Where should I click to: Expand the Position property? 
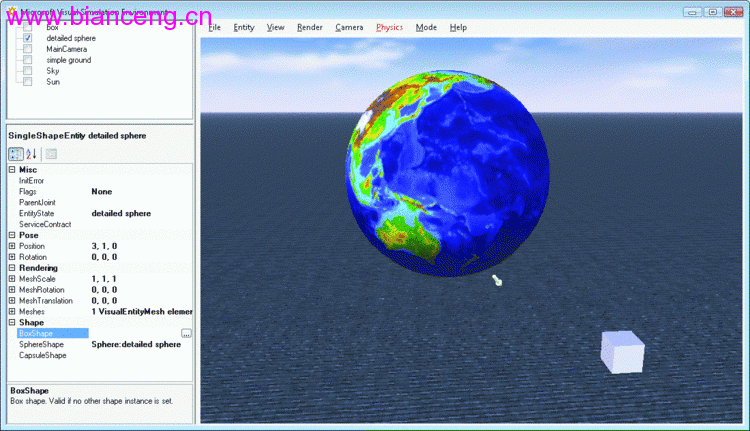pos(12,246)
